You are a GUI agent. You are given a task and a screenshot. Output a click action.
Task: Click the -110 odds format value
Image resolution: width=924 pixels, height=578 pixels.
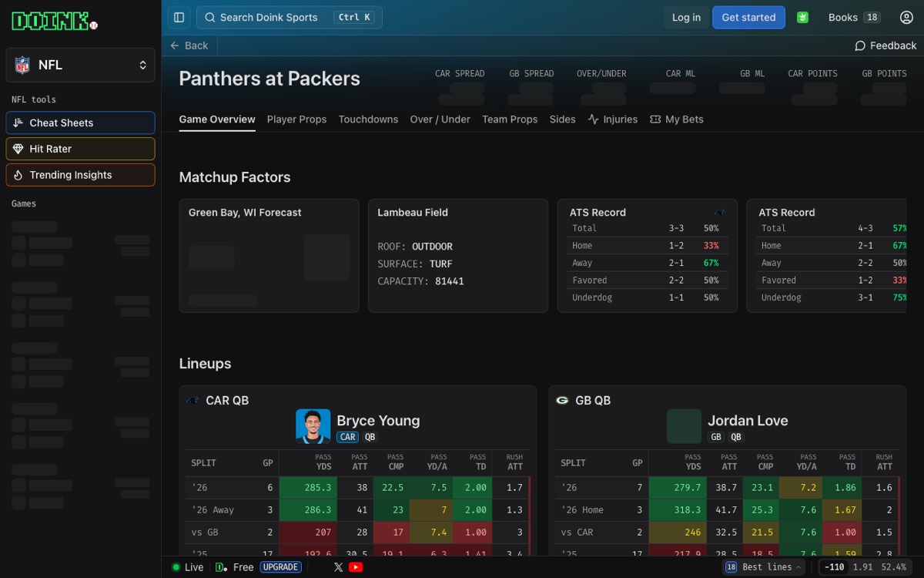[834, 567]
